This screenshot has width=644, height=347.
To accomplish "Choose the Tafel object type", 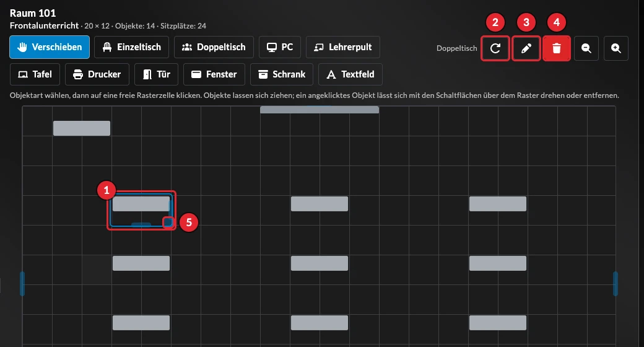I will (x=35, y=74).
